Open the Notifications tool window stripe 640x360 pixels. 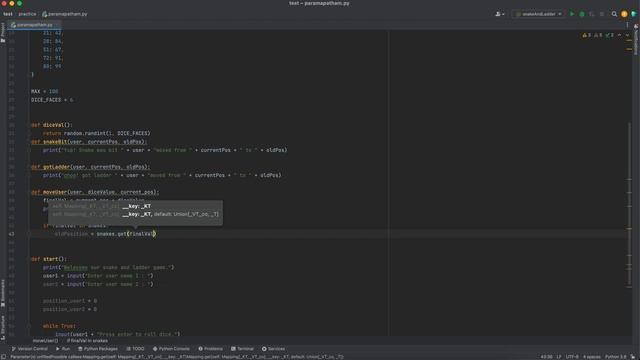tap(636, 40)
